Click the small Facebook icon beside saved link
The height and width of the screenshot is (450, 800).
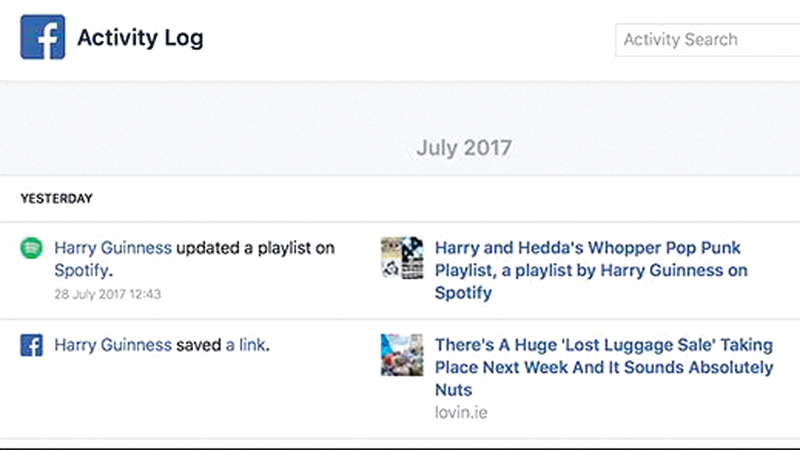pyautogui.click(x=31, y=346)
